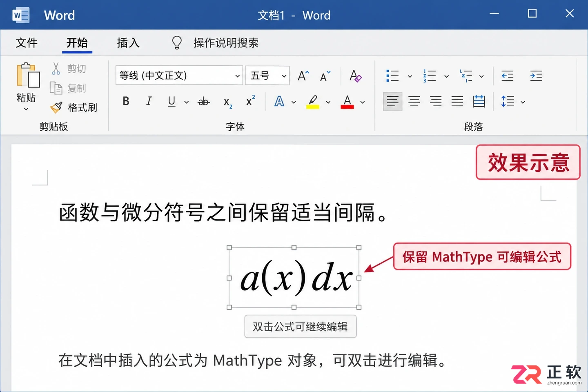The image size is (588, 392).
Task: Toggle right text alignment
Action: 436,101
